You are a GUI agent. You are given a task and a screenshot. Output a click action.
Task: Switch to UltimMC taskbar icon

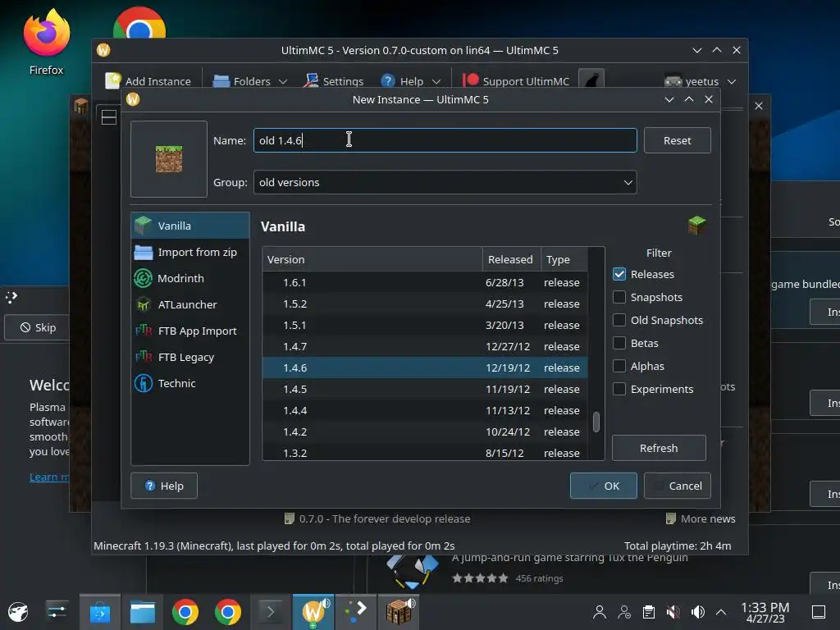(313, 612)
